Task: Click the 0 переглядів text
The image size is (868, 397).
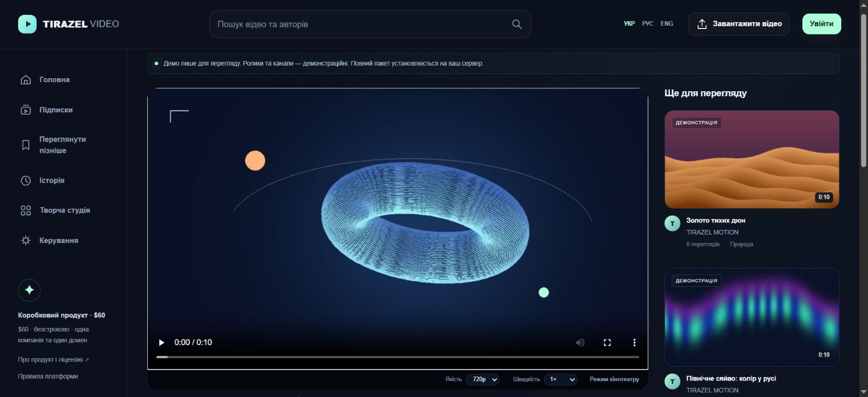Action: point(703,244)
